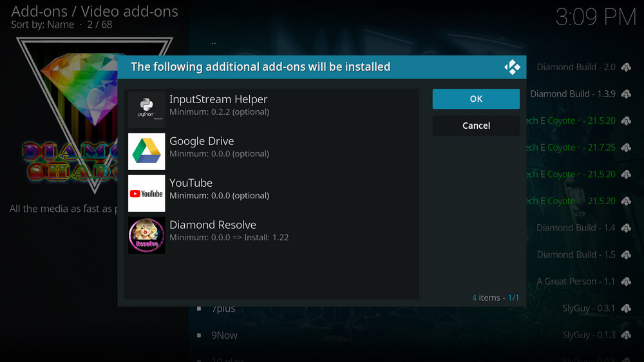Select the Google Drive add-on icon
The image size is (644, 362).
point(147,151)
